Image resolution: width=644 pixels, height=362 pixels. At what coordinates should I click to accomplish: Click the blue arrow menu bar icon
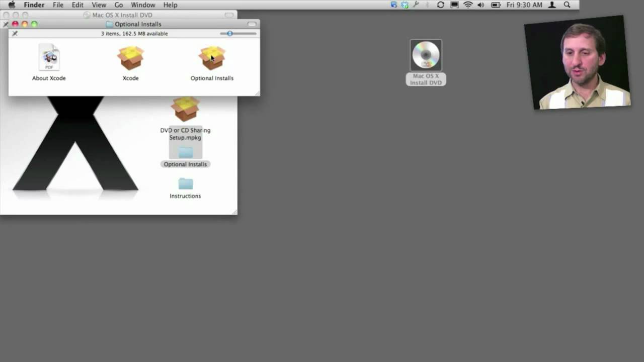tap(394, 5)
